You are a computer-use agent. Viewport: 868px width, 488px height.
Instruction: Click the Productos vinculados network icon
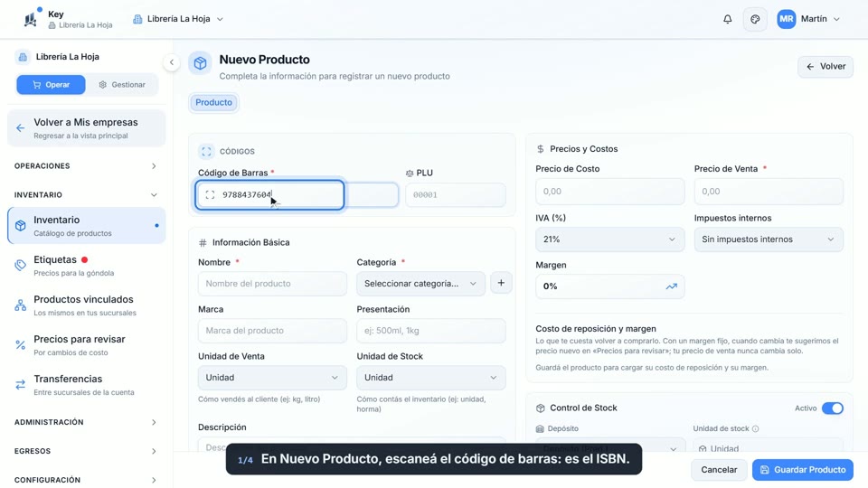[21, 305]
